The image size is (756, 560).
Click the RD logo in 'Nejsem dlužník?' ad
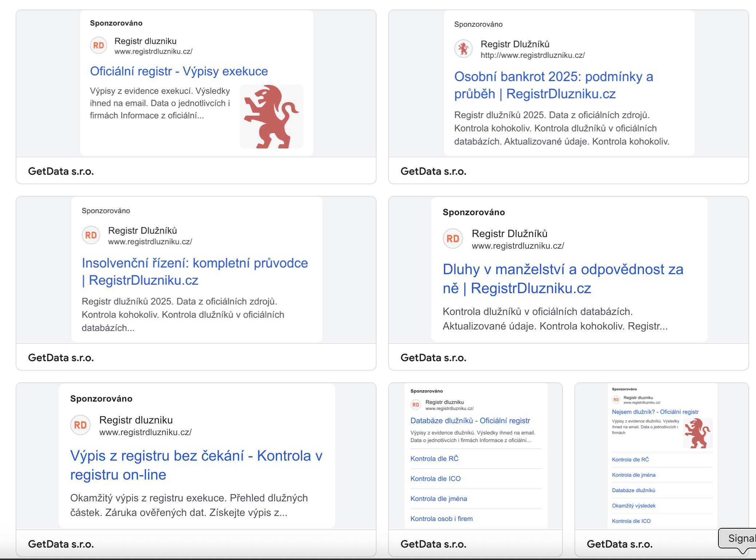(x=616, y=400)
